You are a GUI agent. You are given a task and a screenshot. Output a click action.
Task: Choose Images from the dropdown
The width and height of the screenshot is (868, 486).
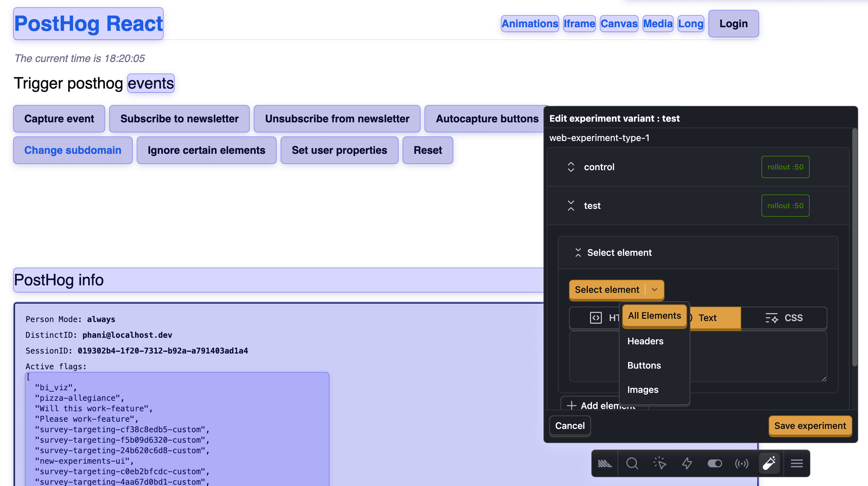[654, 390]
